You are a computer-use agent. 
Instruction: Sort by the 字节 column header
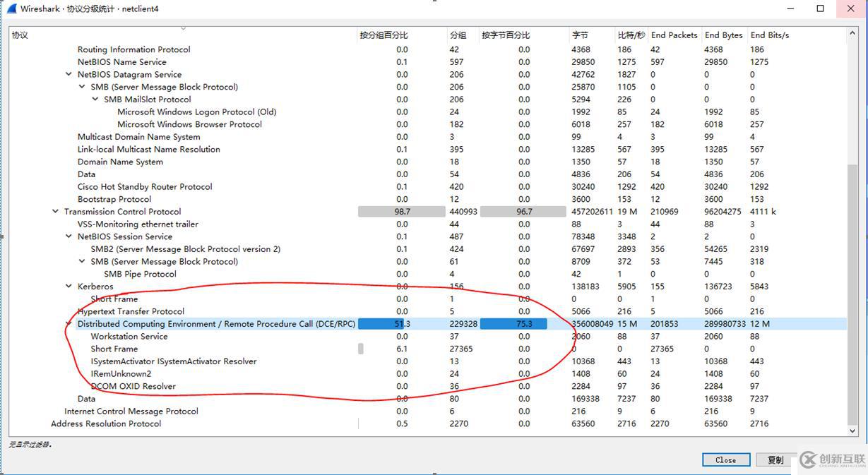[592, 35]
